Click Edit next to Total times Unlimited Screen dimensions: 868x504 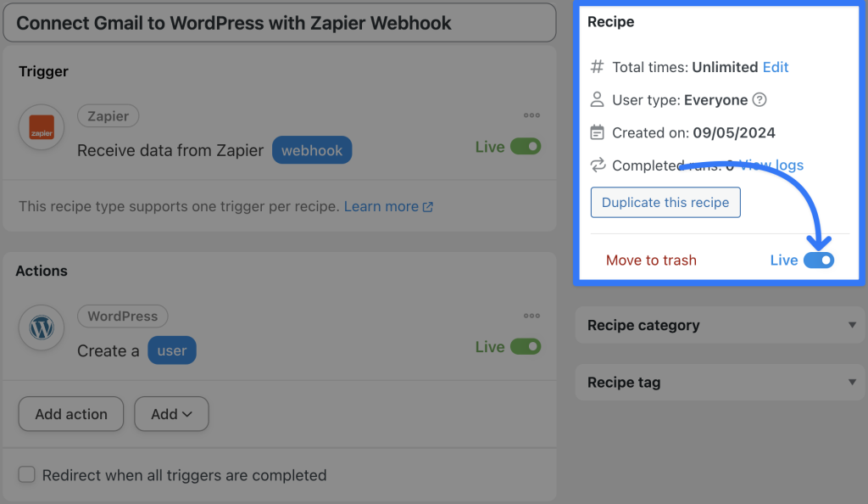point(776,67)
